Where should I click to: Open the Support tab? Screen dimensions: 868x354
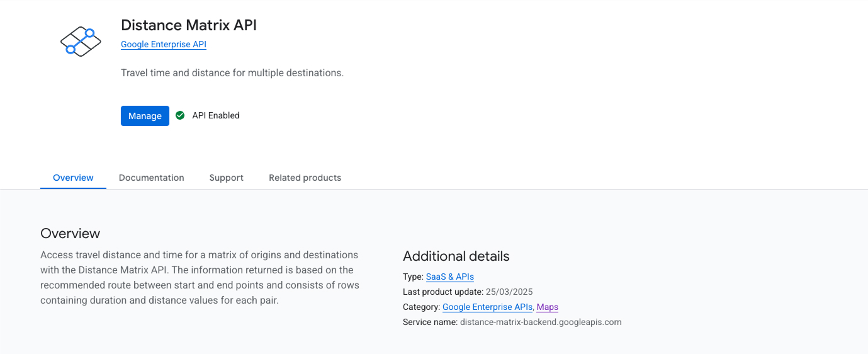click(226, 178)
